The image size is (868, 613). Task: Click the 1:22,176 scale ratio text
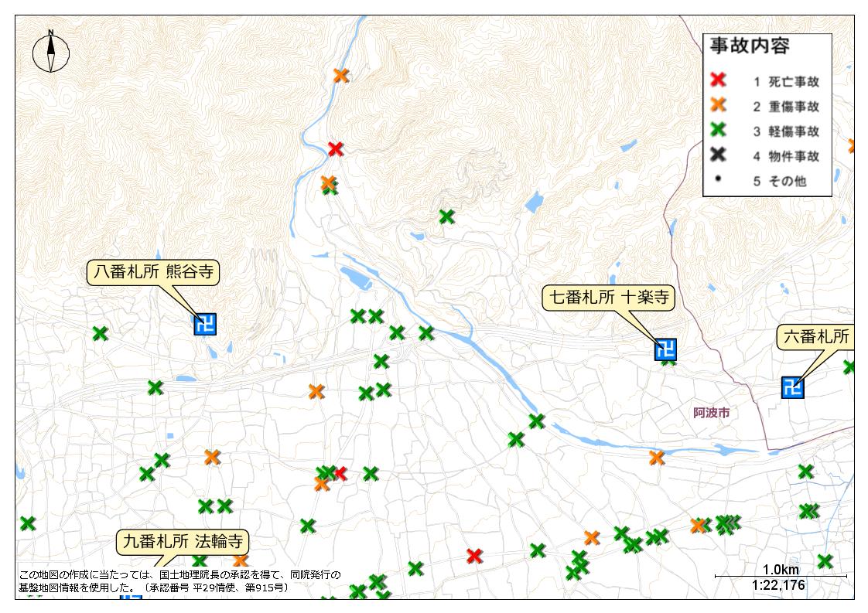778,585
